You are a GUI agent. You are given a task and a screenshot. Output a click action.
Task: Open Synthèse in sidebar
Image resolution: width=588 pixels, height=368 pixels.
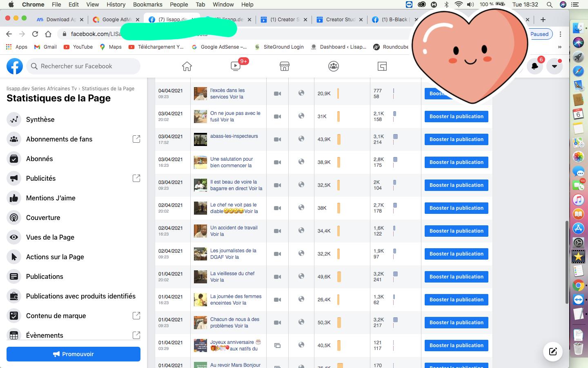pos(73,119)
